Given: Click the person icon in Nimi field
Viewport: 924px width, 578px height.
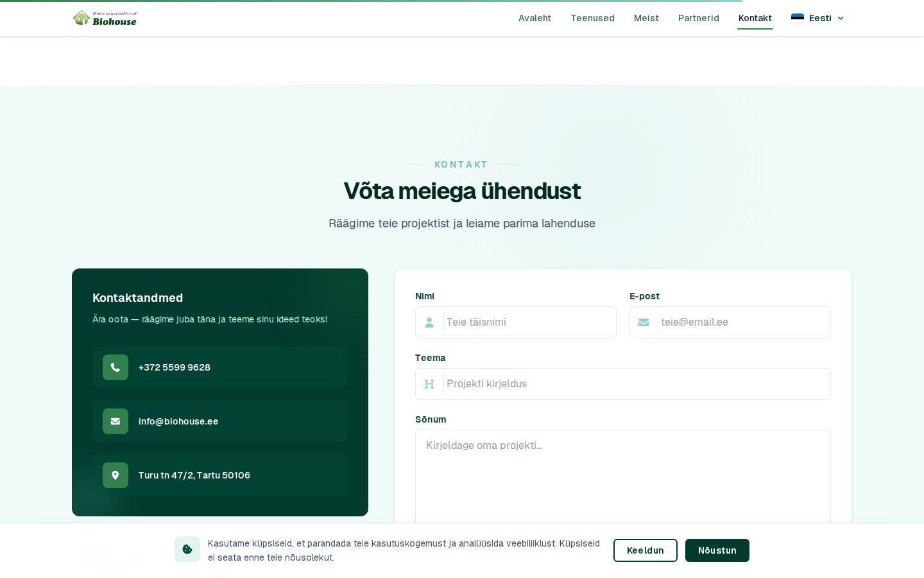Looking at the screenshot, I should click(429, 322).
